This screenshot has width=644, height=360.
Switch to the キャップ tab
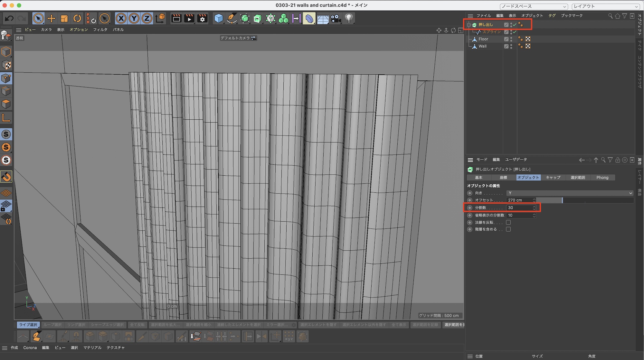[x=553, y=178]
